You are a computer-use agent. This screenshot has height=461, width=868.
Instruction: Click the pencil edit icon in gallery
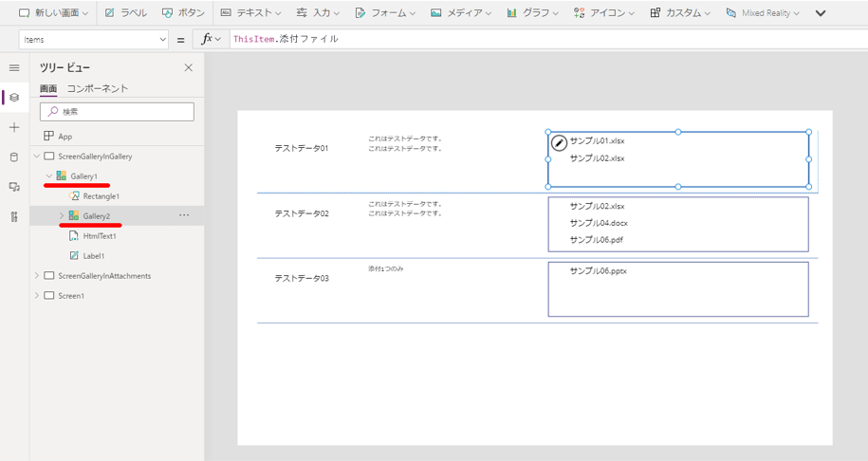point(559,143)
